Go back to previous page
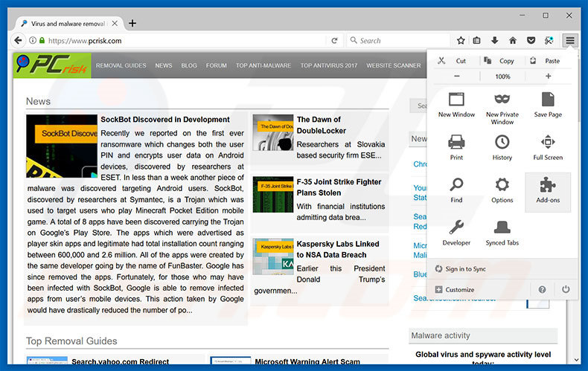 coord(18,40)
